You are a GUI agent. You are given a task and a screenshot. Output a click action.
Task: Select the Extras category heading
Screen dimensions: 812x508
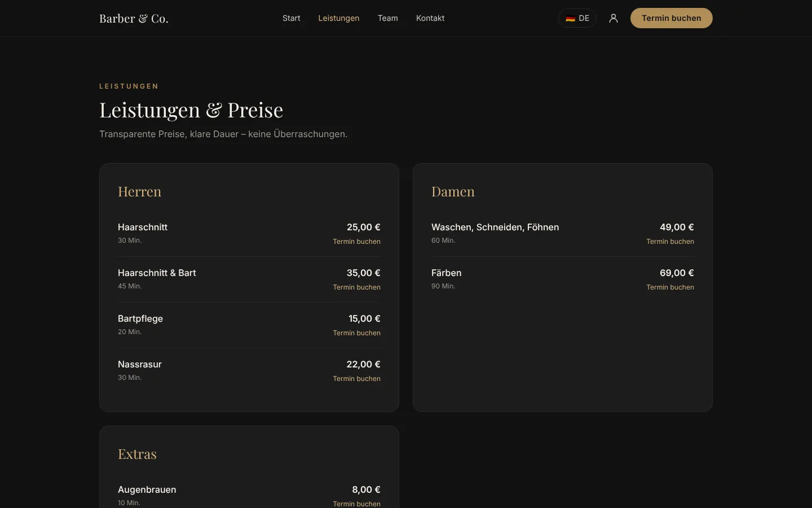click(x=137, y=454)
